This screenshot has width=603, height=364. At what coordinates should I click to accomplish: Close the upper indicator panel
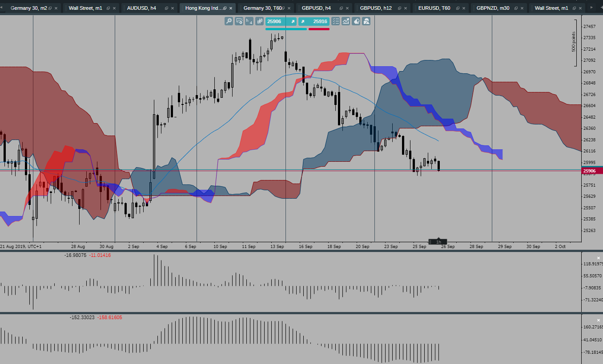coord(599,258)
